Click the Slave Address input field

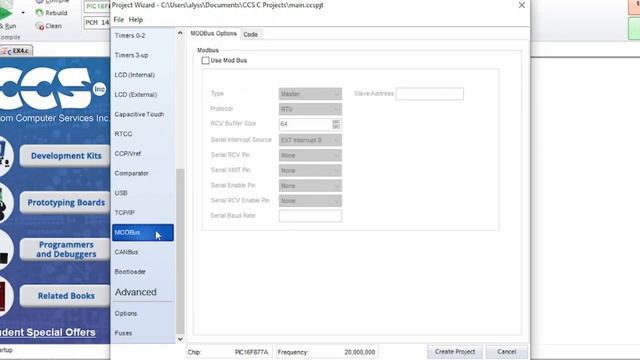point(430,94)
